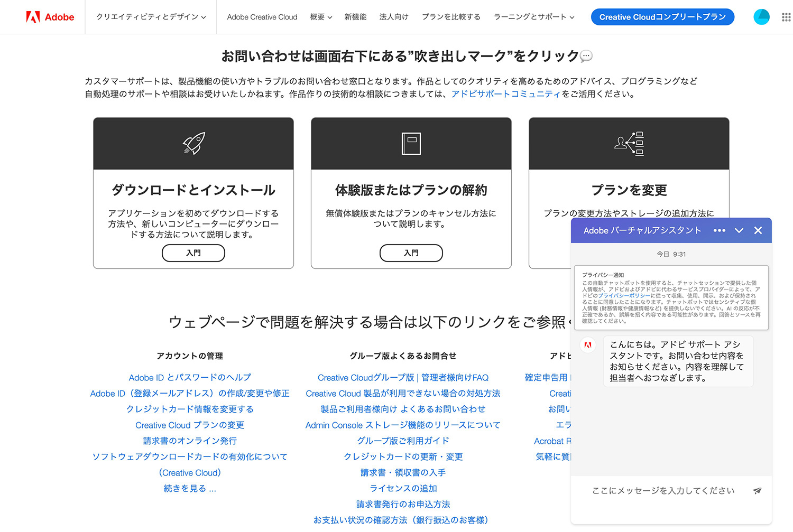Click 入門 button under 体験版またはプランの解約
This screenshot has height=532, width=793.
(x=411, y=253)
